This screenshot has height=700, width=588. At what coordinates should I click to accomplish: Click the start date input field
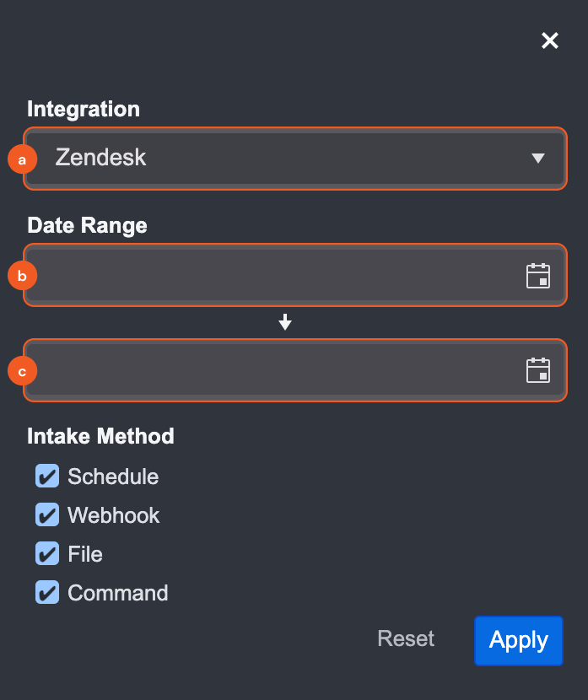tap(270, 275)
